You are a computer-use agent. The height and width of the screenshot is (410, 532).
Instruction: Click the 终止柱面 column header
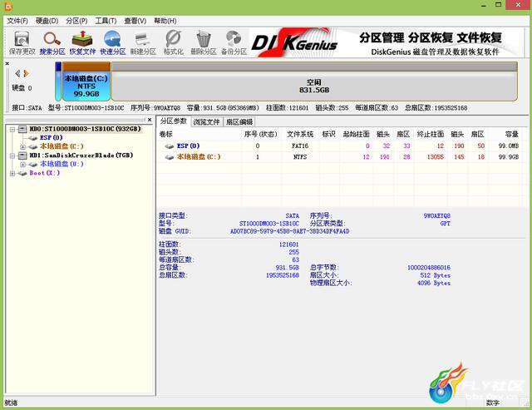[x=431, y=135]
